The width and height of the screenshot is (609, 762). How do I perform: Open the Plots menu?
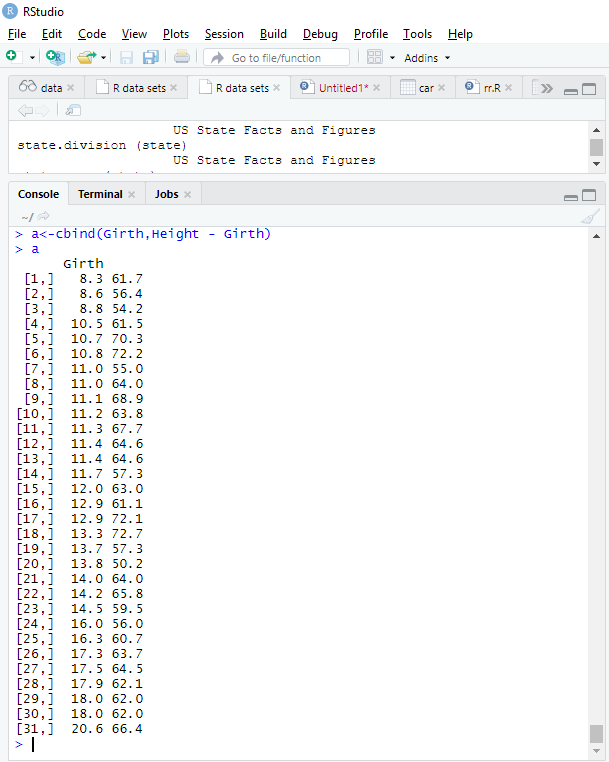(175, 34)
